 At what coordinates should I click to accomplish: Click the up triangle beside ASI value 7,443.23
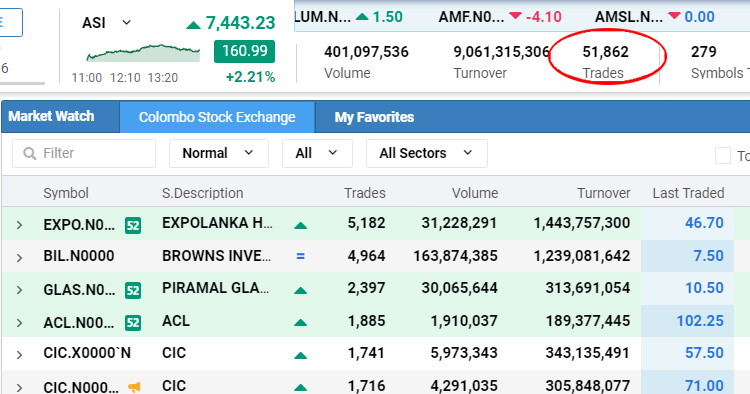[x=193, y=25]
